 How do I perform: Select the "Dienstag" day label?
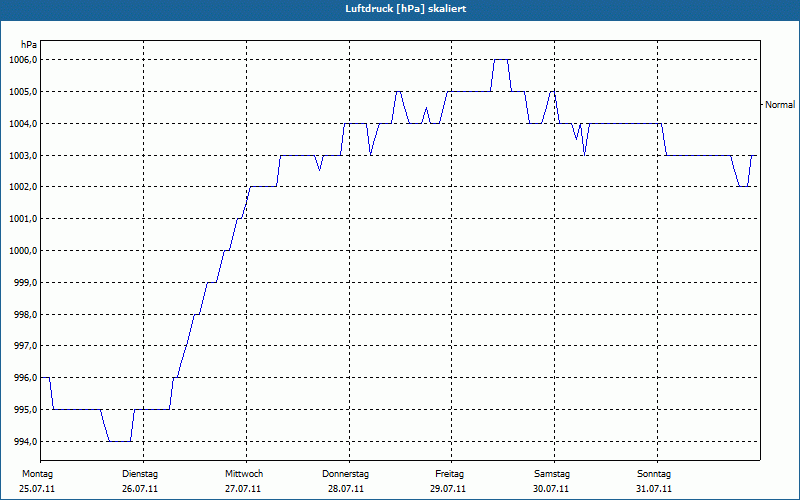(140, 474)
